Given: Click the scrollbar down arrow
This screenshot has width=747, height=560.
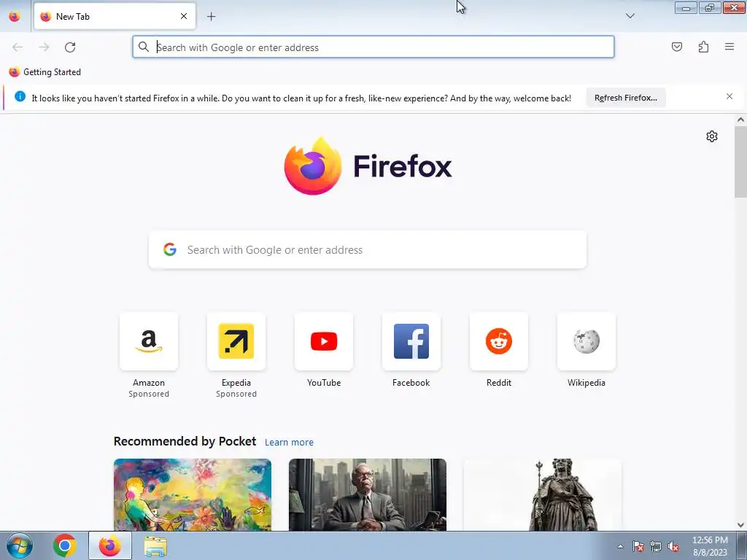Looking at the screenshot, I should (740, 525).
